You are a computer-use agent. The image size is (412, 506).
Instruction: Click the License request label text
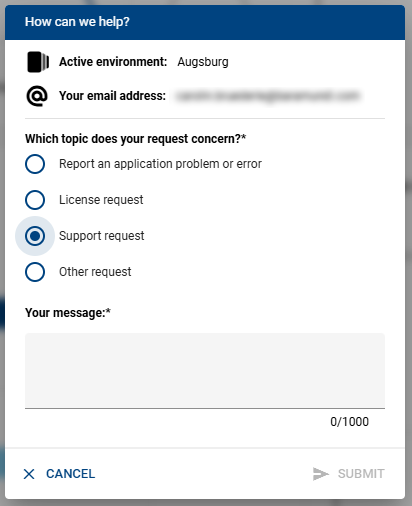click(101, 200)
